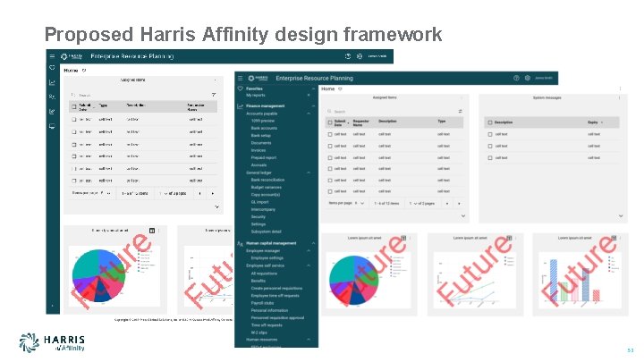Open settings gear in back window header
The image size is (644, 362).
click(360, 56)
